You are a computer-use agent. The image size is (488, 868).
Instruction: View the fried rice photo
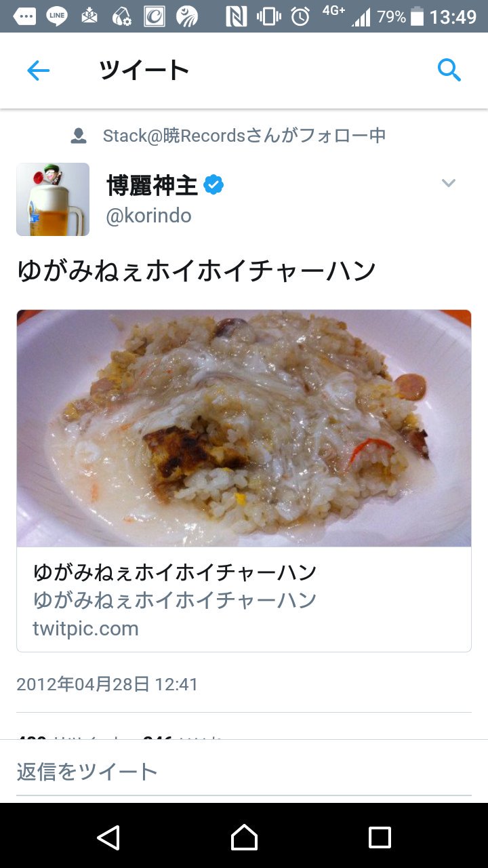[x=244, y=428]
